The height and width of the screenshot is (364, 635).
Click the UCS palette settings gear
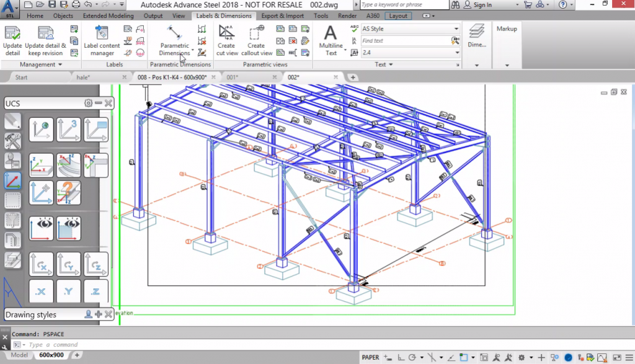[x=88, y=104]
